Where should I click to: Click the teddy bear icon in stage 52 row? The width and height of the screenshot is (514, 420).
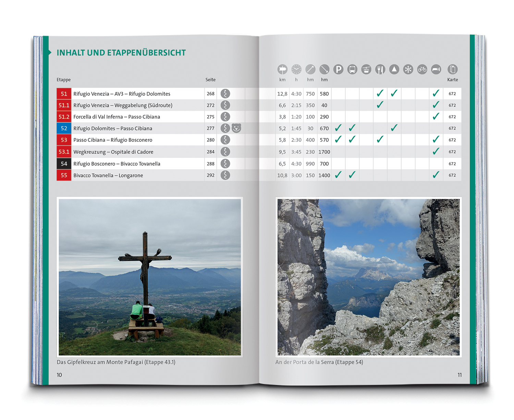click(x=236, y=128)
